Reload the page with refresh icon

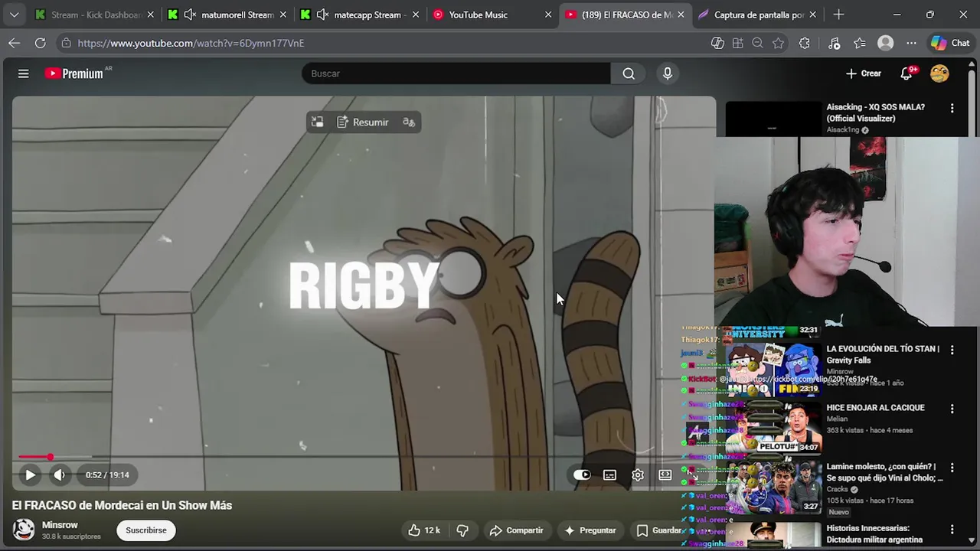tap(40, 43)
